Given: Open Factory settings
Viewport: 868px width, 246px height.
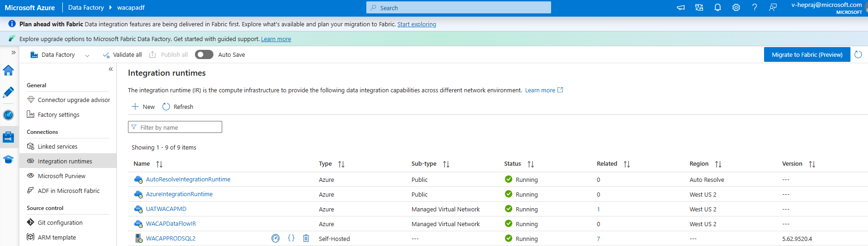Looking at the screenshot, I should 53,114.
